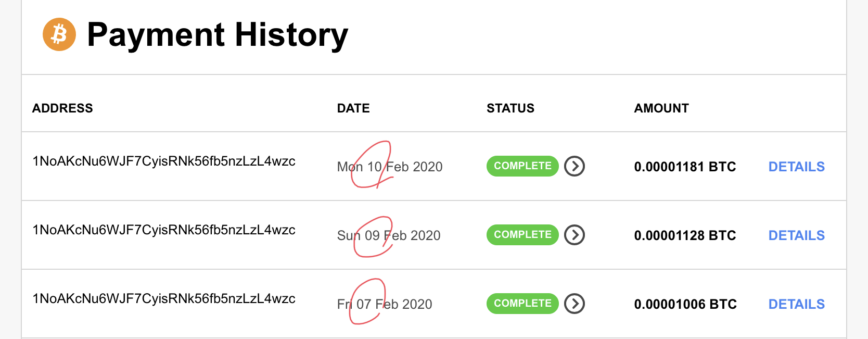Open DETAILS for 0.00001006 BTC payment
The height and width of the screenshot is (339, 868).
(x=797, y=304)
